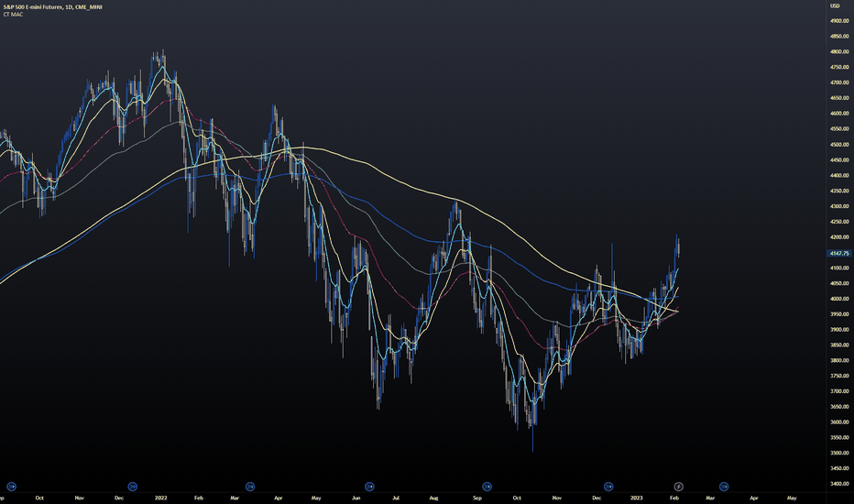Click the contract-roll marker right of Dec before 2022
The width and height of the screenshot is (854, 504).
pyautogui.click(x=132, y=487)
